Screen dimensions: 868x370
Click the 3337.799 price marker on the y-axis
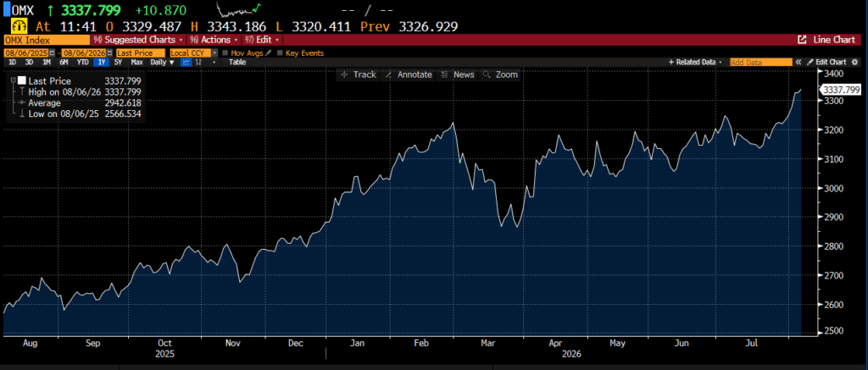coord(841,90)
